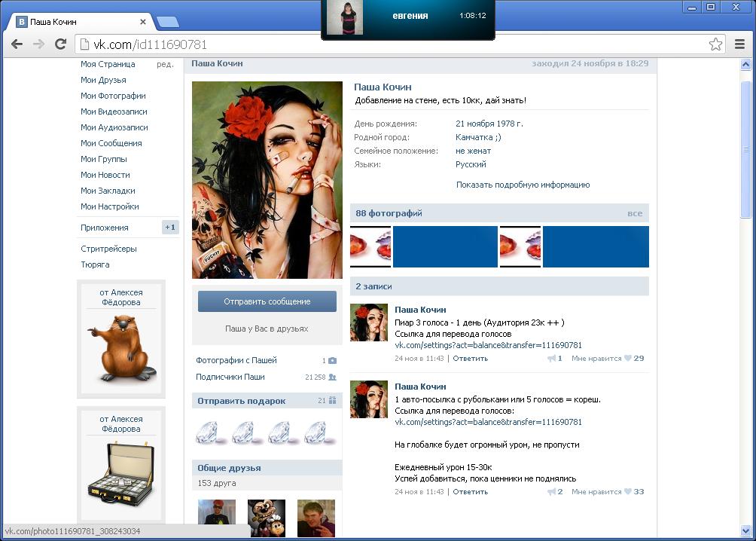Click the author avatar on the second post

pyautogui.click(x=369, y=399)
